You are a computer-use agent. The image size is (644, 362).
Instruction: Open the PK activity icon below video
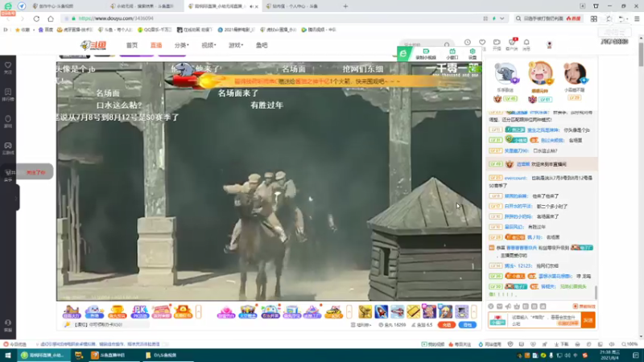click(139, 312)
